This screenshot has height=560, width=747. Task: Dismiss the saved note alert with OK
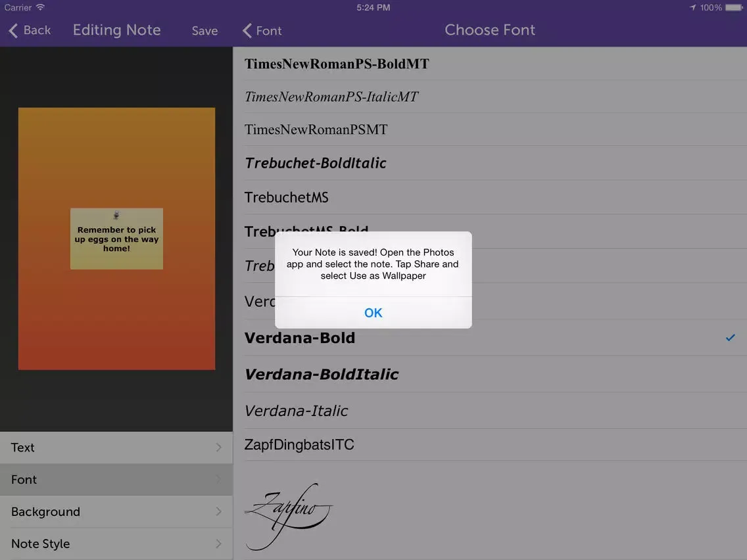[373, 313]
